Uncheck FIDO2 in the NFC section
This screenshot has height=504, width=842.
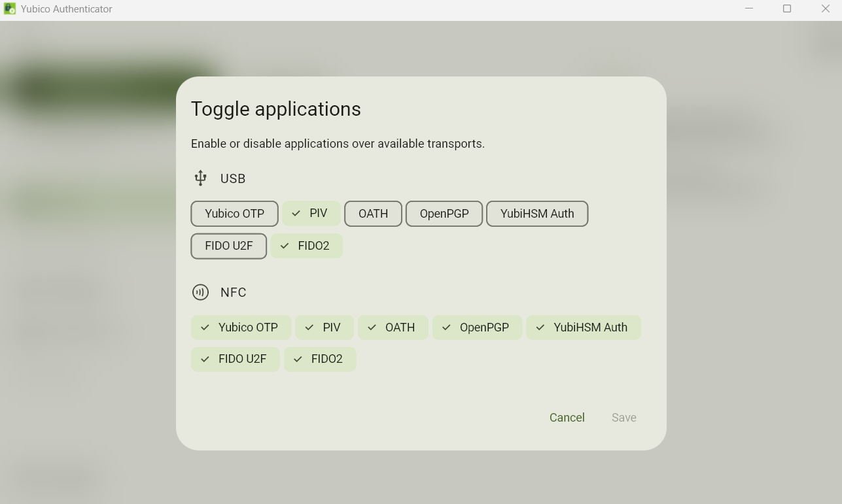click(x=320, y=359)
